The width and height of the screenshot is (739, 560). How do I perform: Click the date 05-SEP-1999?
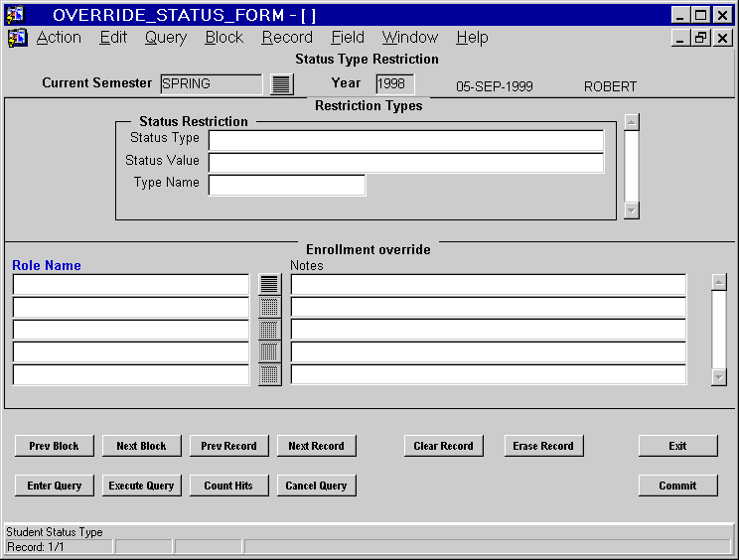pos(495,86)
